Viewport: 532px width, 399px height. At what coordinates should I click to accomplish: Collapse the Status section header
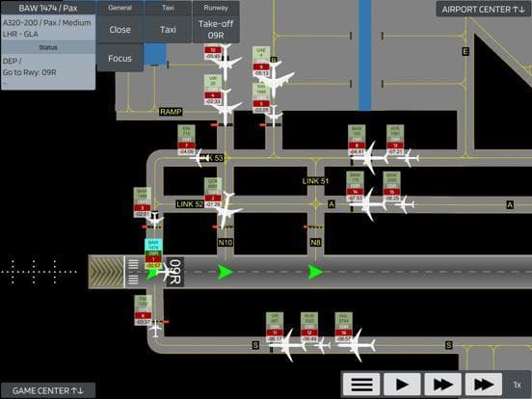[48, 47]
